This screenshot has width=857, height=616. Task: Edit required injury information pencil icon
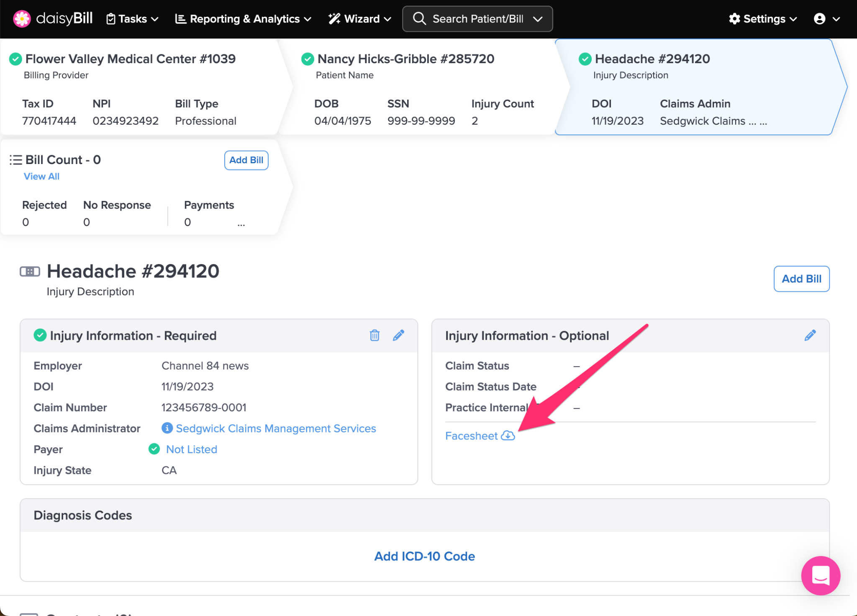pos(398,335)
